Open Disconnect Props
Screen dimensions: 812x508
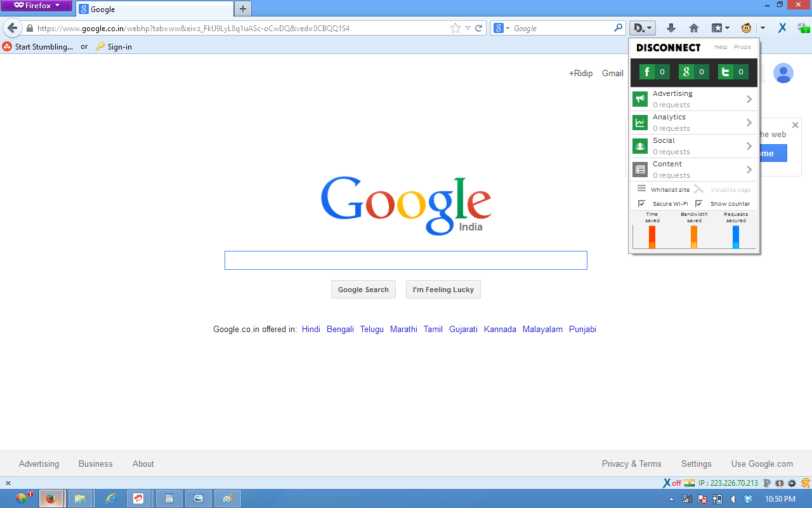[x=742, y=47]
